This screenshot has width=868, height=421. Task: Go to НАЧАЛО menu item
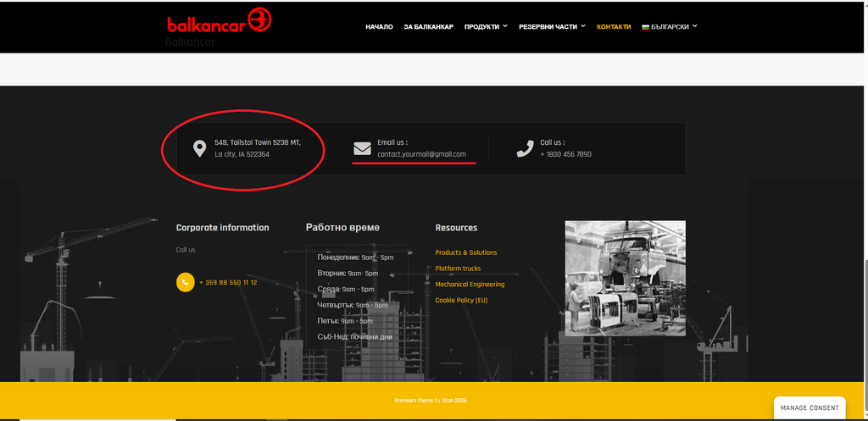point(379,26)
